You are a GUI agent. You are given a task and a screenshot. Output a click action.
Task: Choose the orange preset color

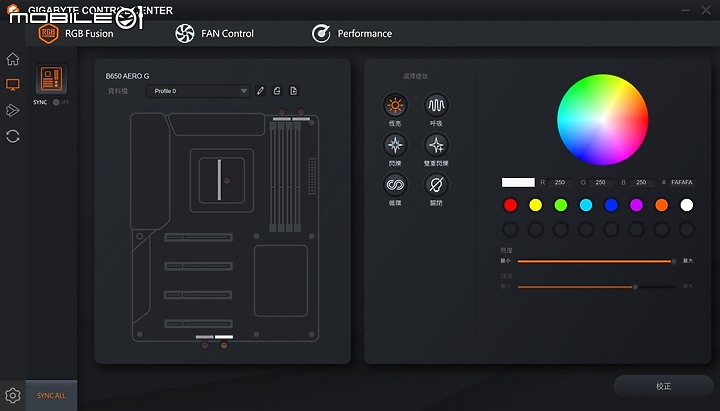[661, 205]
